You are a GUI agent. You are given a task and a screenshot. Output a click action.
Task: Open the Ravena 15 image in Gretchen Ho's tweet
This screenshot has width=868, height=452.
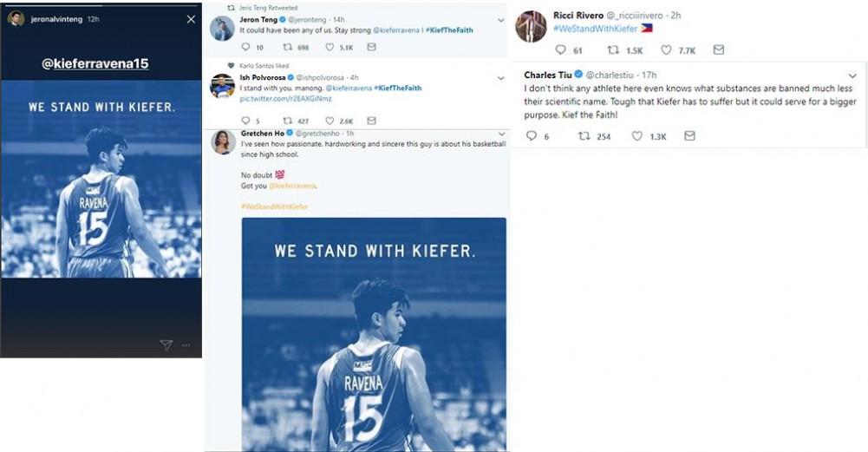pos(374,334)
